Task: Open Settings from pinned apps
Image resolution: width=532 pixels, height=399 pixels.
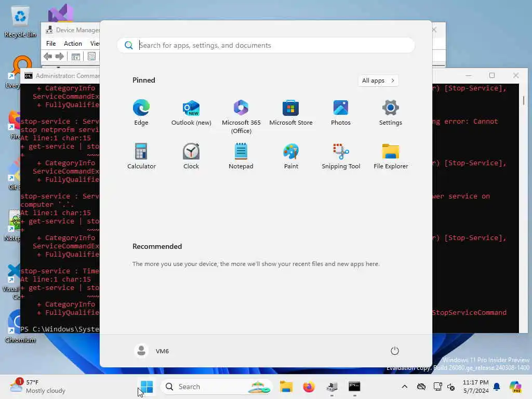Action: click(x=391, y=113)
